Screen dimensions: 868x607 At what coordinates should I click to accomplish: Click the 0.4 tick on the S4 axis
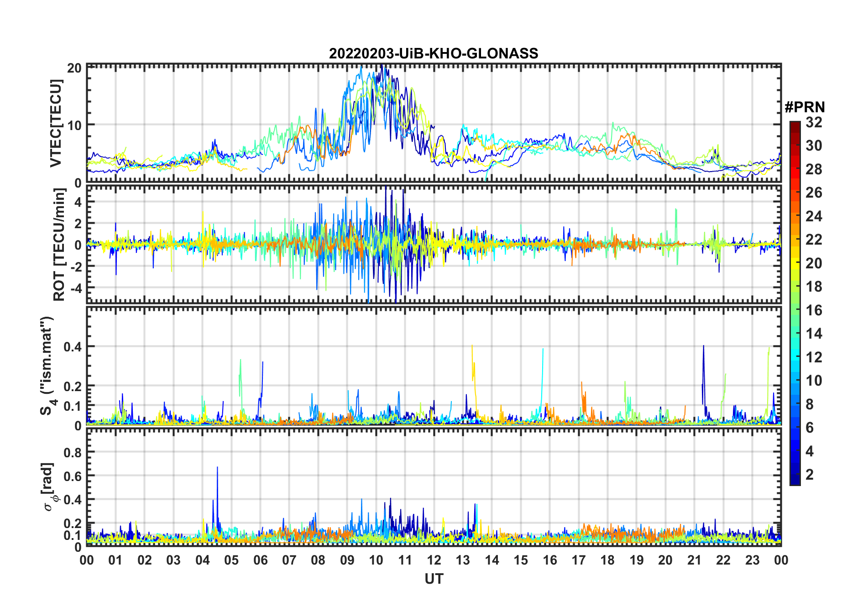(x=72, y=347)
